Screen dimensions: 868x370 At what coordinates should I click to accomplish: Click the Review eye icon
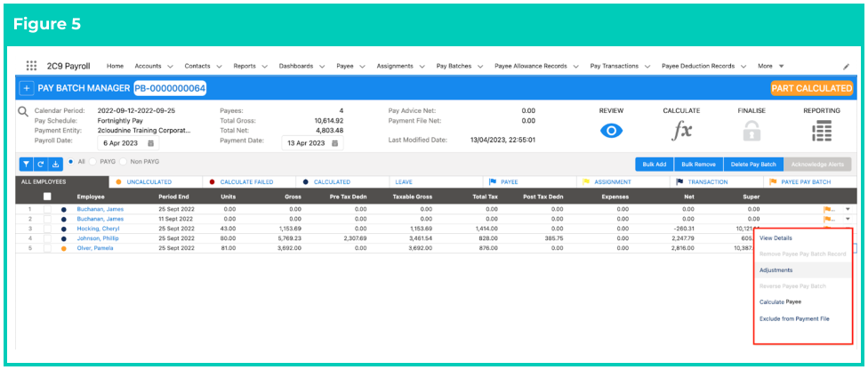coord(612,131)
